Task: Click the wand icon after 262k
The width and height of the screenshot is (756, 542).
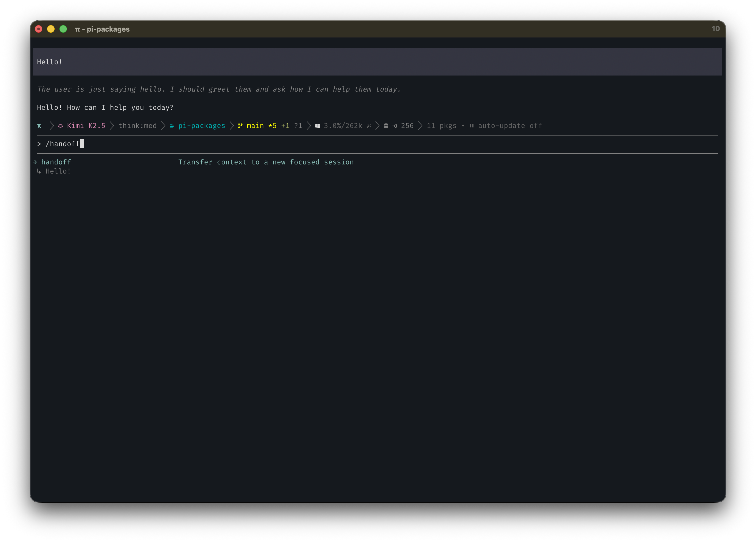Action: click(x=369, y=126)
